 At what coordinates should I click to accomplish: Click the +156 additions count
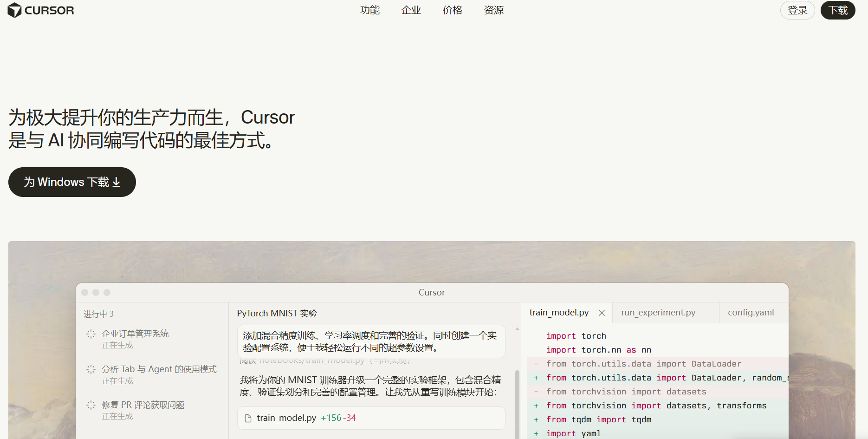point(331,418)
